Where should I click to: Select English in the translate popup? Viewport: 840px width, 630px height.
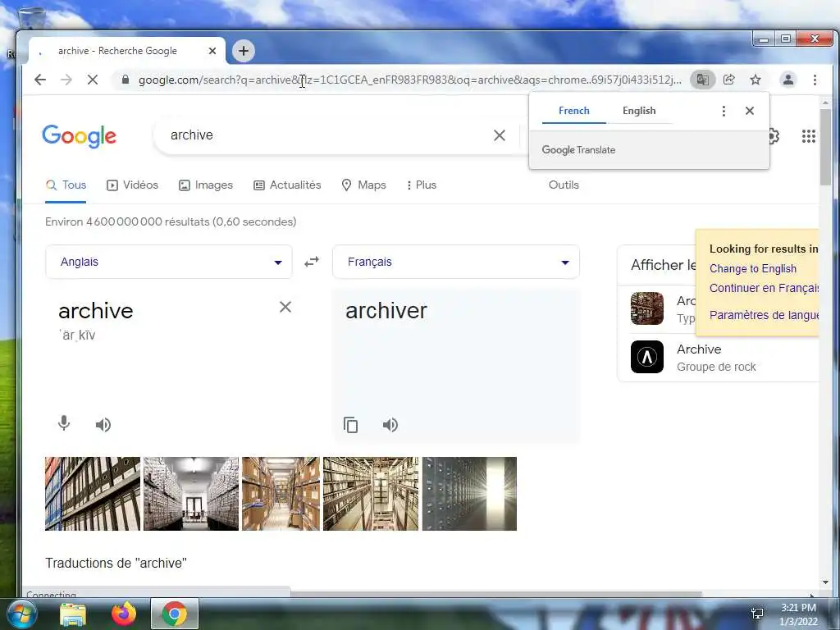pyautogui.click(x=638, y=111)
